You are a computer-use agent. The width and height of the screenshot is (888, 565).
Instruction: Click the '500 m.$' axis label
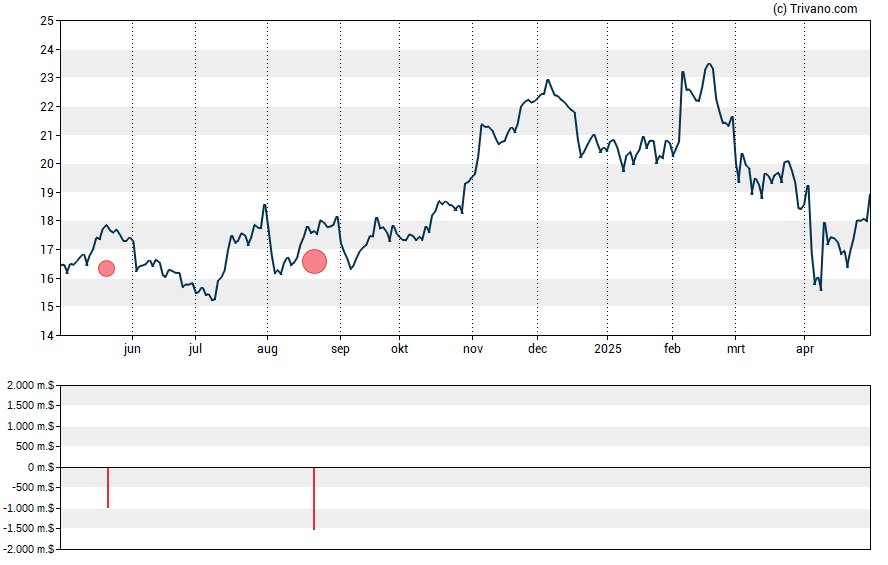click(35, 446)
